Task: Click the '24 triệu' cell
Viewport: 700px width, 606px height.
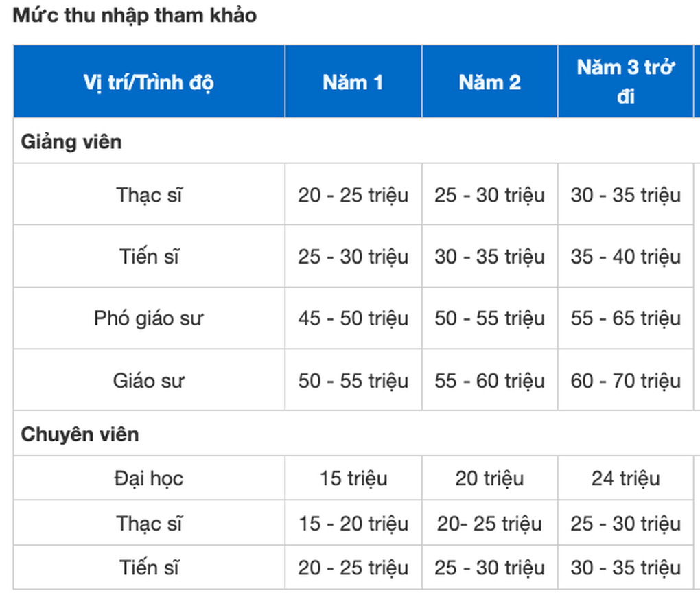Action: click(x=625, y=478)
